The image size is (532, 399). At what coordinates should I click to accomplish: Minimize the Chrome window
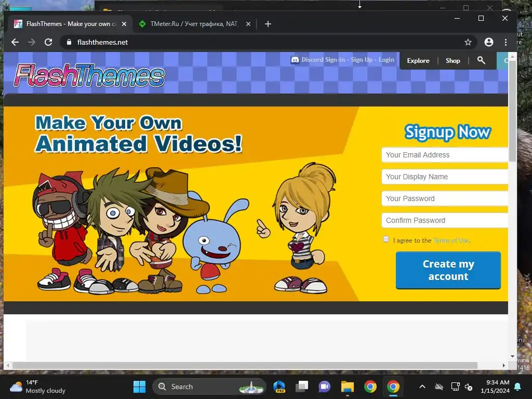click(457, 18)
